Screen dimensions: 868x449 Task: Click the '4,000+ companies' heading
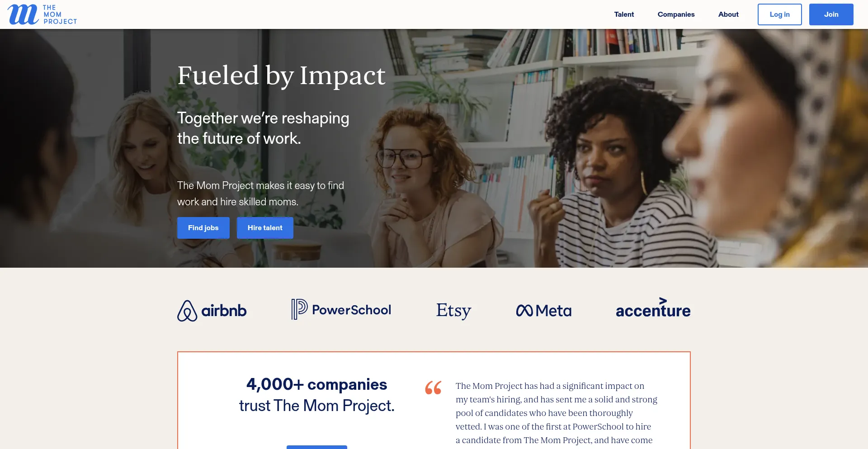(x=316, y=385)
